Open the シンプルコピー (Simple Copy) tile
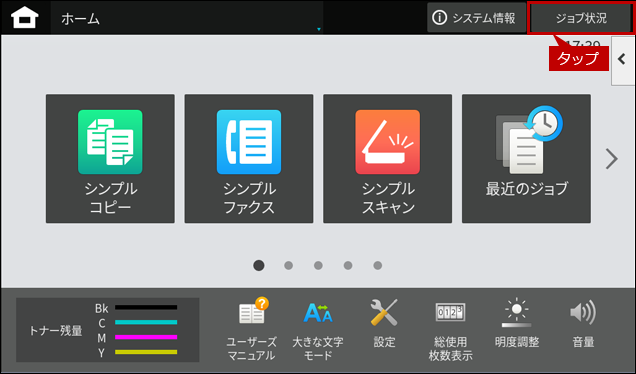Screen dimensions: 636x374 [110, 159]
